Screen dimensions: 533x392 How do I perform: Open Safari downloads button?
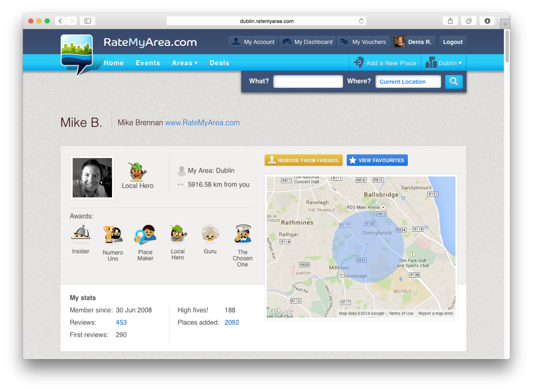(487, 21)
